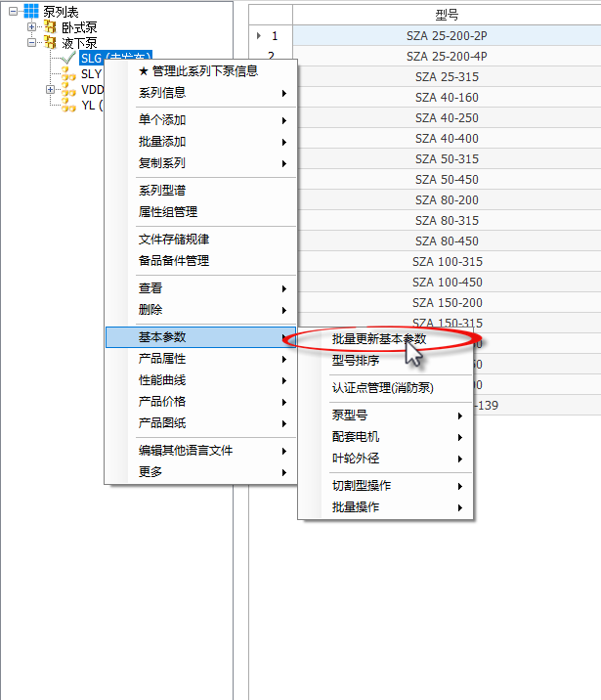Click the 卧式泵 folder icon

51,26
